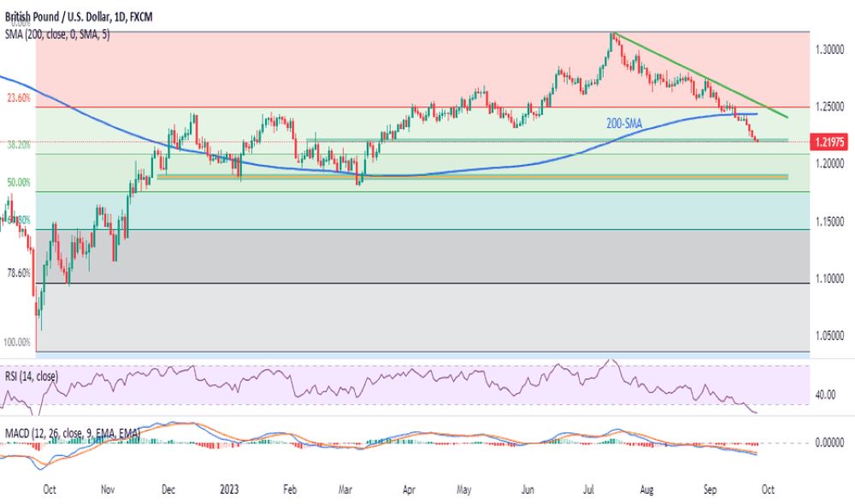Select the green descending trendline
Viewport: 855px width, 504px height.
[701, 75]
